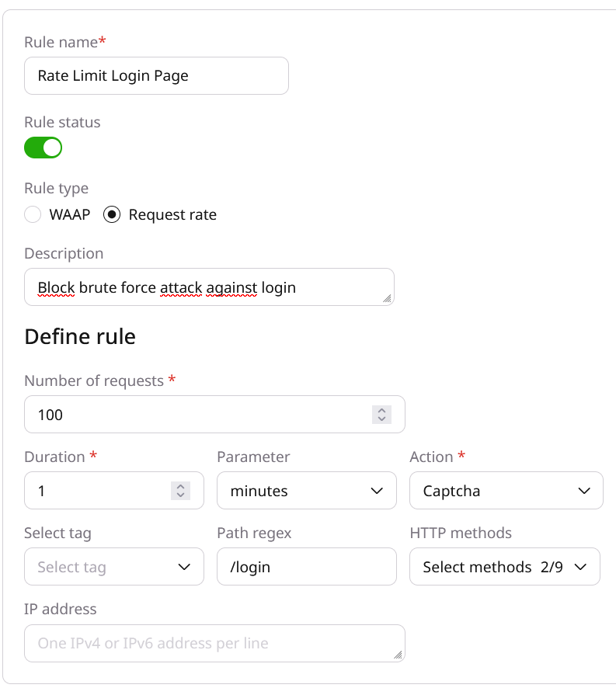Select the Request rate radio button
Image resolution: width=616 pixels, height=688 pixels.
coord(112,215)
